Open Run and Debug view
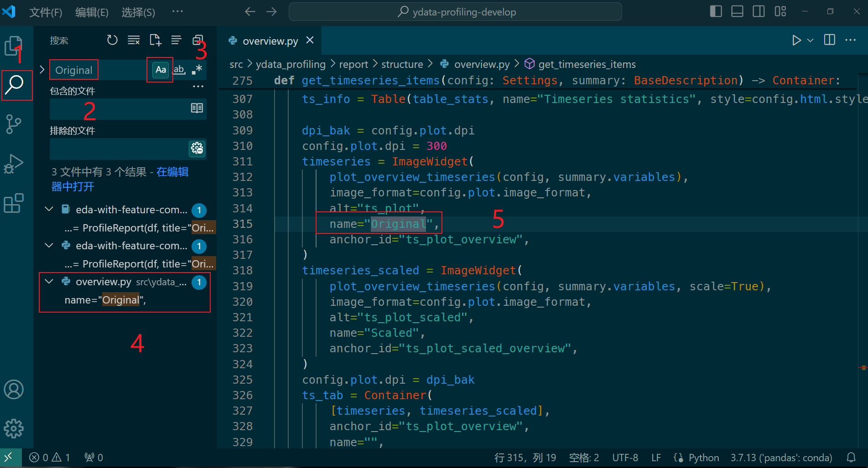The width and height of the screenshot is (868, 468). [x=14, y=164]
